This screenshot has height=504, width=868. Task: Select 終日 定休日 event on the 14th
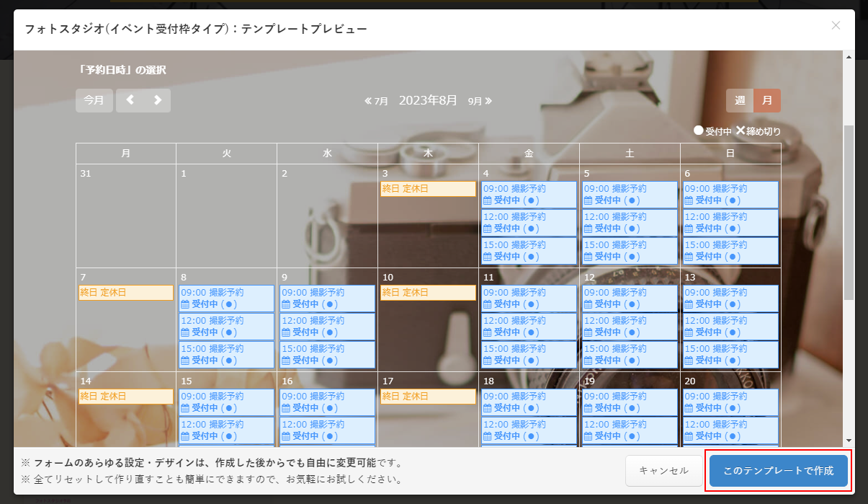coord(126,397)
